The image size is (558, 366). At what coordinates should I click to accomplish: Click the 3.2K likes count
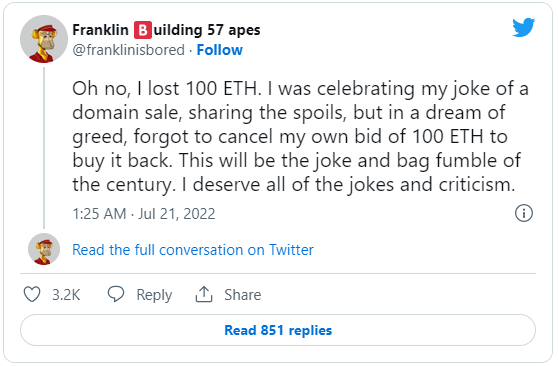(66, 295)
